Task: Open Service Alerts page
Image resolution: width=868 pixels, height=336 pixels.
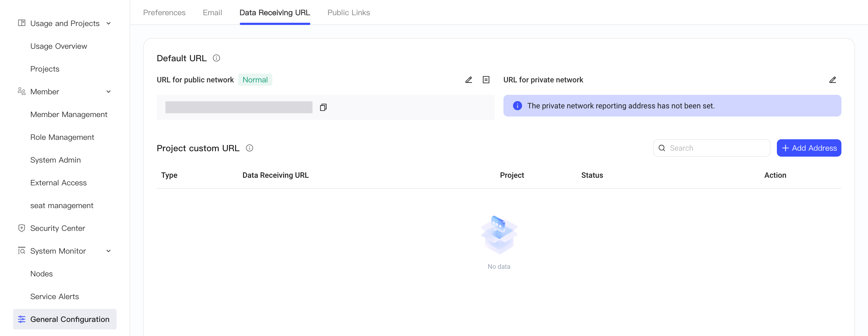Action: [x=55, y=297]
